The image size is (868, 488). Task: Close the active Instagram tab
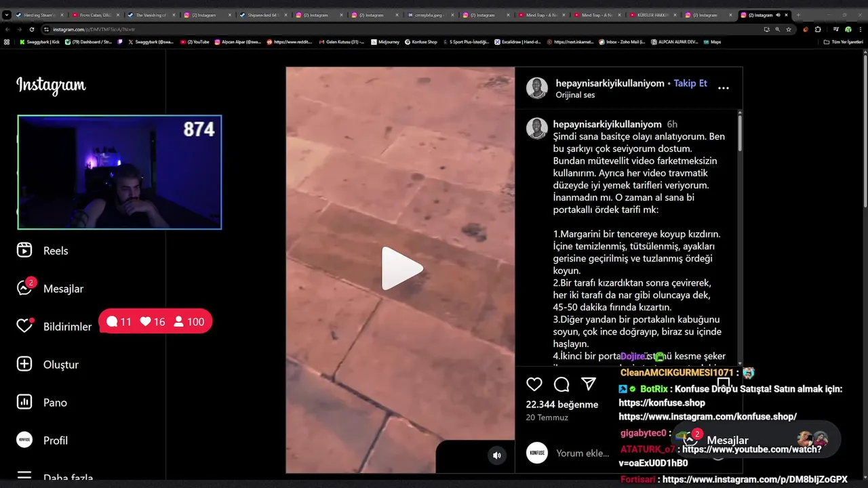click(786, 14)
